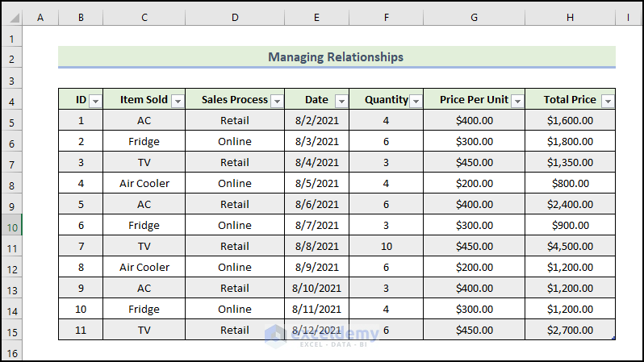
Task: Select row 10 header
Action: pyautogui.click(x=11, y=227)
